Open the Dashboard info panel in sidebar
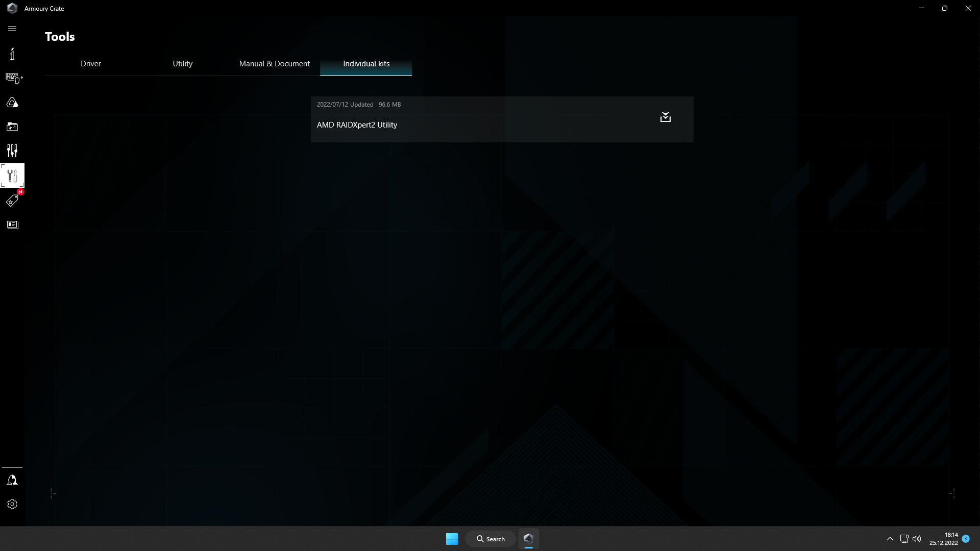Viewport: 980px width, 551px height. point(12,54)
